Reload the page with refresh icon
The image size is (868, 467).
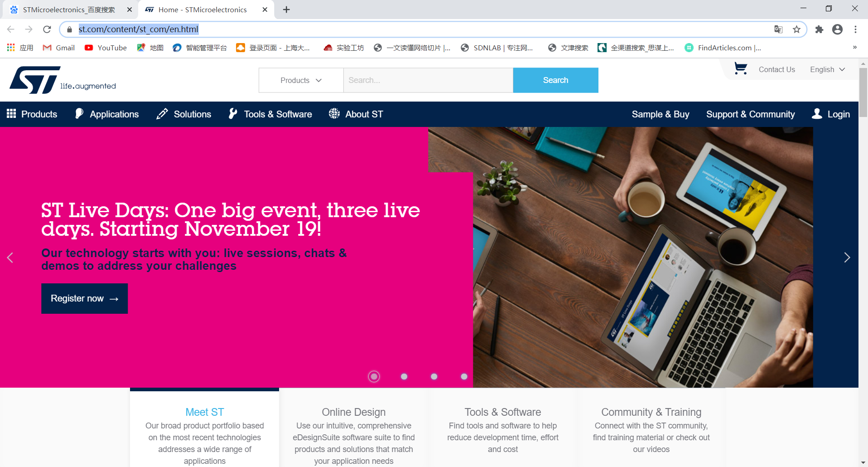pyautogui.click(x=47, y=29)
